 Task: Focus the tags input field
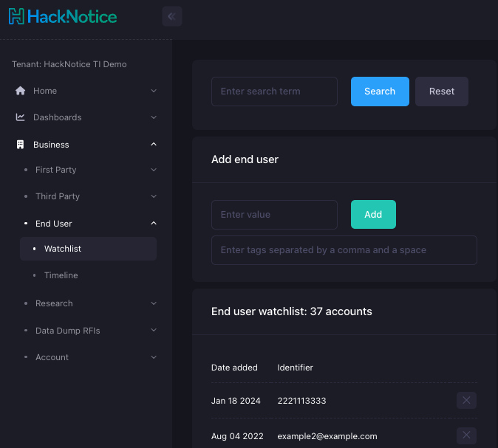pyautogui.click(x=344, y=250)
